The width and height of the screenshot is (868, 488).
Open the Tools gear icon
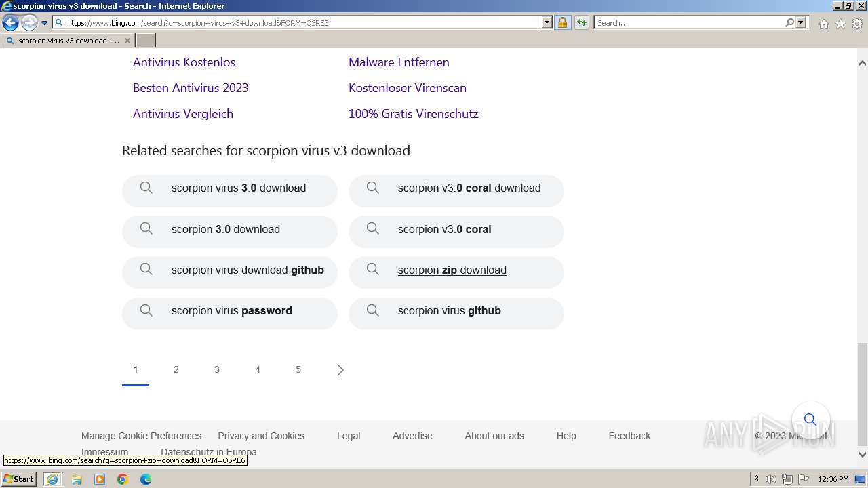(856, 24)
